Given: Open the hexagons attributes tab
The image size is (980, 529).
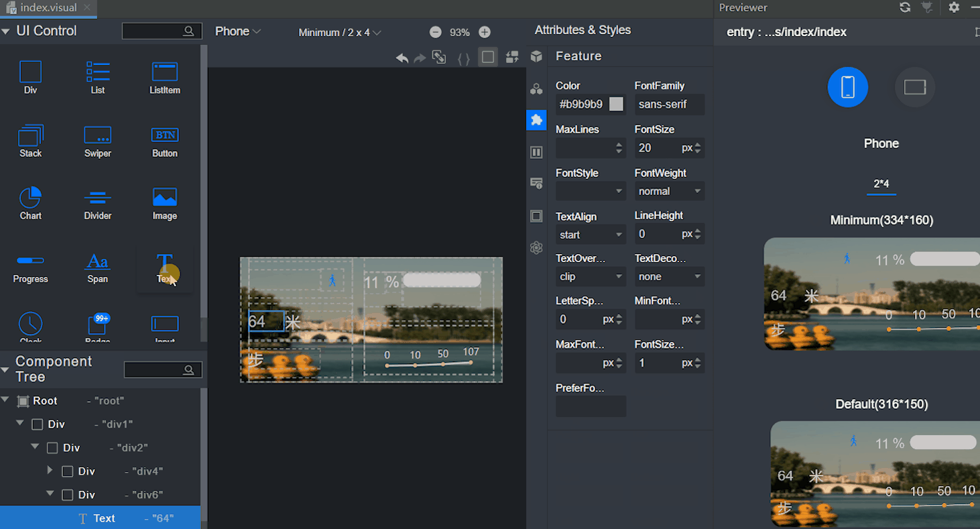Looking at the screenshot, I should tap(536, 89).
